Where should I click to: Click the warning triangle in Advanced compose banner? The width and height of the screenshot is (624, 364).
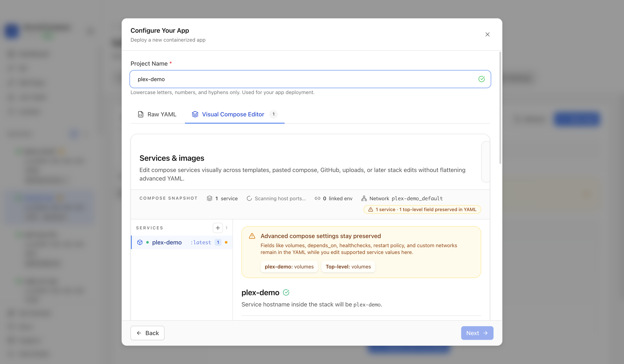click(x=252, y=236)
